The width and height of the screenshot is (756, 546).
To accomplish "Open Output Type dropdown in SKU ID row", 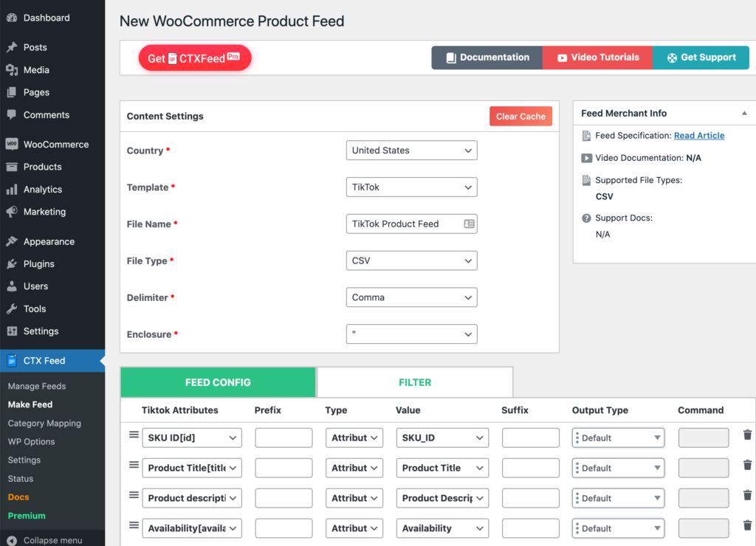I will coord(618,438).
